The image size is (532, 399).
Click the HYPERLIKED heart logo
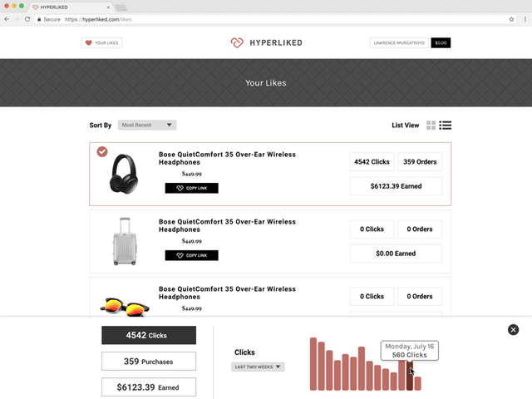tap(238, 42)
